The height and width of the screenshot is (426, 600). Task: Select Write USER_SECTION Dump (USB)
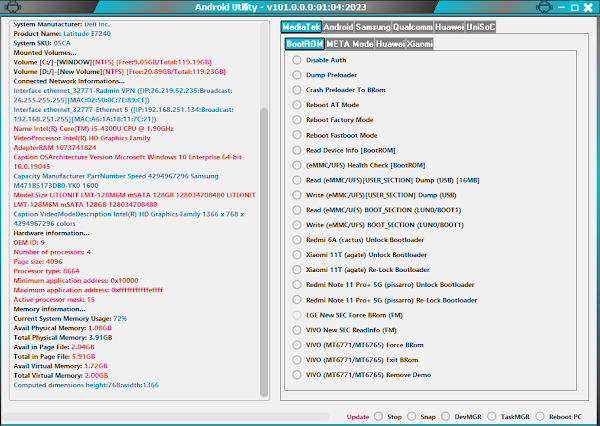pyautogui.click(x=297, y=195)
